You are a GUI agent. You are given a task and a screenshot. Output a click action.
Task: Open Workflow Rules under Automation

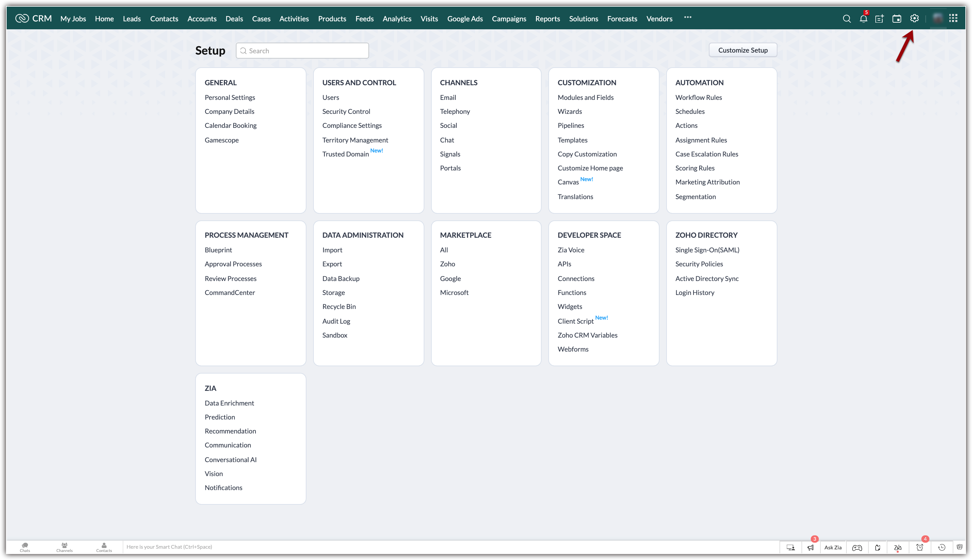pyautogui.click(x=698, y=98)
